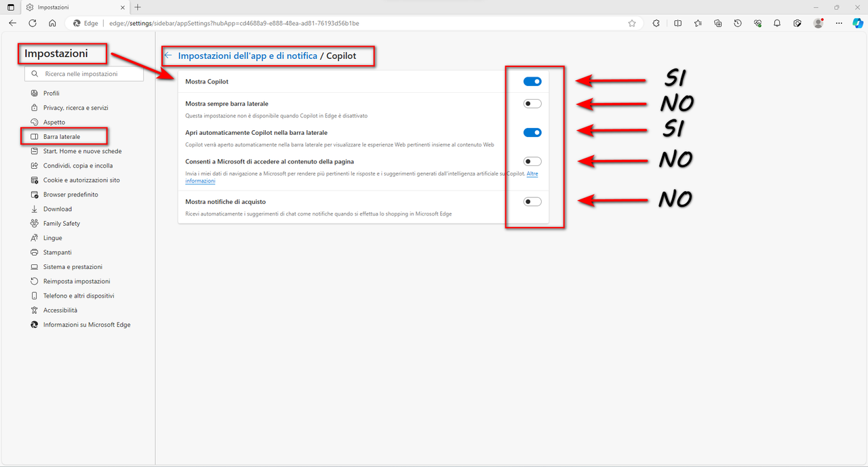The height and width of the screenshot is (467, 868).
Task: Open Collections panel
Action: (x=718, y=23)
